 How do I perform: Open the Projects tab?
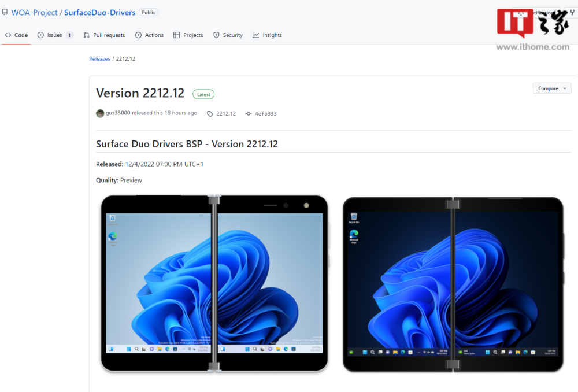188,35
